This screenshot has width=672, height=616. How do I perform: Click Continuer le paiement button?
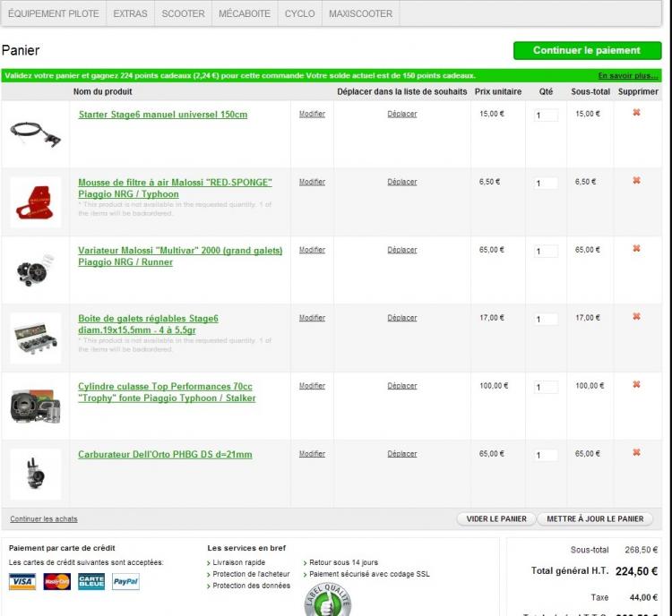coord(587,50)
